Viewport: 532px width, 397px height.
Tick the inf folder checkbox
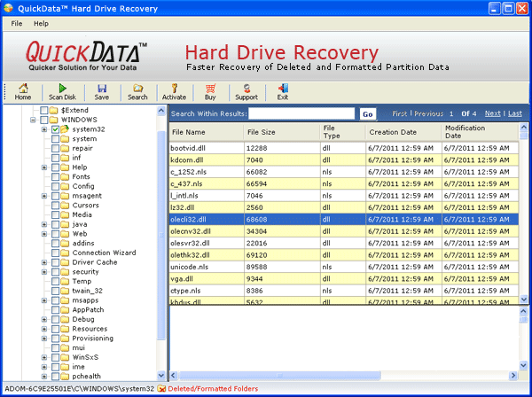[56, 158]
